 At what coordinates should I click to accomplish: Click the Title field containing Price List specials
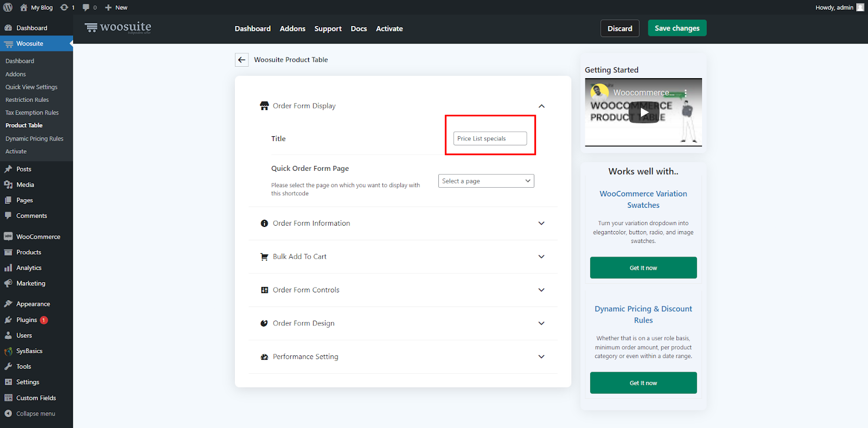coord(490,138)
